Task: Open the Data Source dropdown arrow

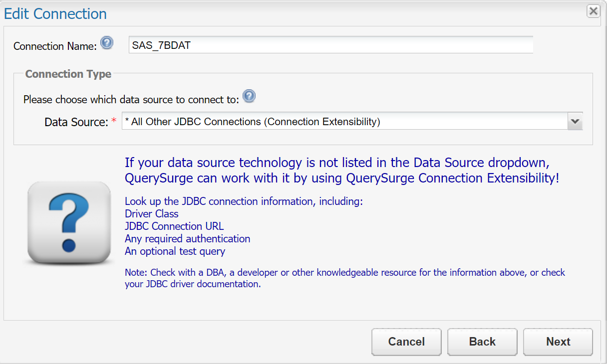Action: pos(575,121)
